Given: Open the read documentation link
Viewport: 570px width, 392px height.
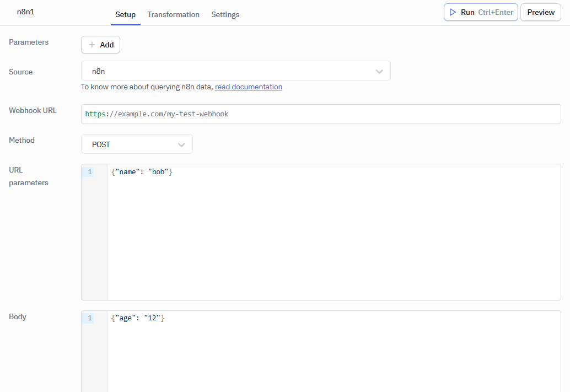Looking at the screenshot, I should point(248,87).
